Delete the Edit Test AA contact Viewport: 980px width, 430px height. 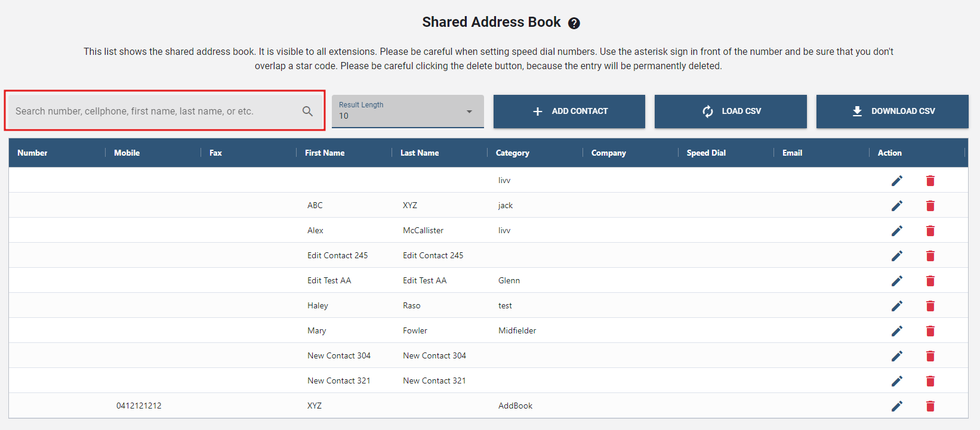[930, 281]
